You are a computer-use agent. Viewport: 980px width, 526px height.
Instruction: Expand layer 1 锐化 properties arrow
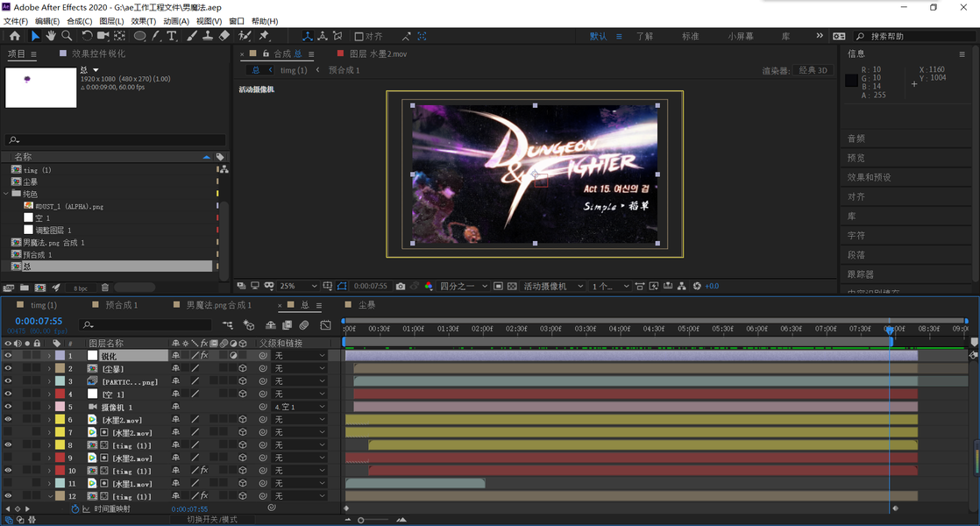[49, 355]
